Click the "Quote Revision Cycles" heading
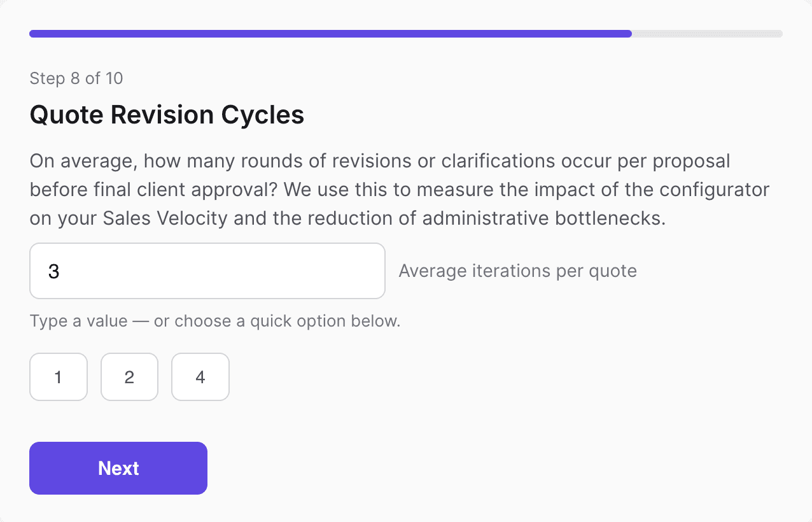Screen dimensions: 812x522 (x=167, y=115)
